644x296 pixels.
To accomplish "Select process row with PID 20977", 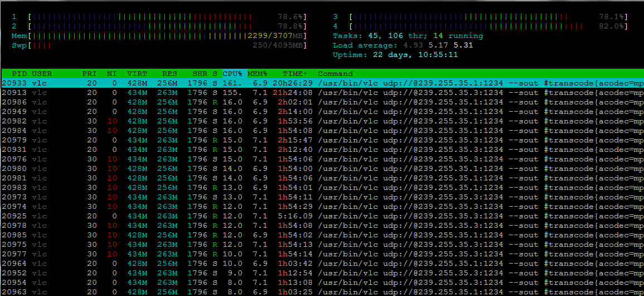I will click(x=322, y=254).
